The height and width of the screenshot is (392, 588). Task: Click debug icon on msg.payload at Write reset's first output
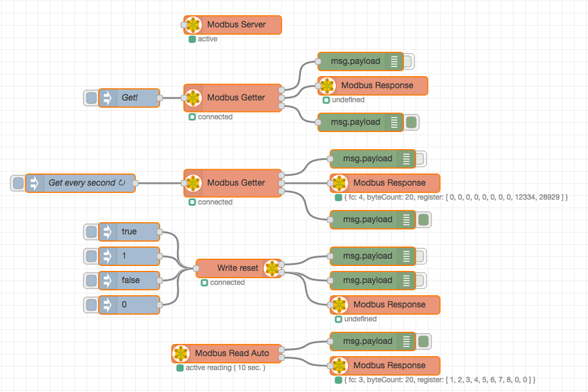(x=406, y=256)
